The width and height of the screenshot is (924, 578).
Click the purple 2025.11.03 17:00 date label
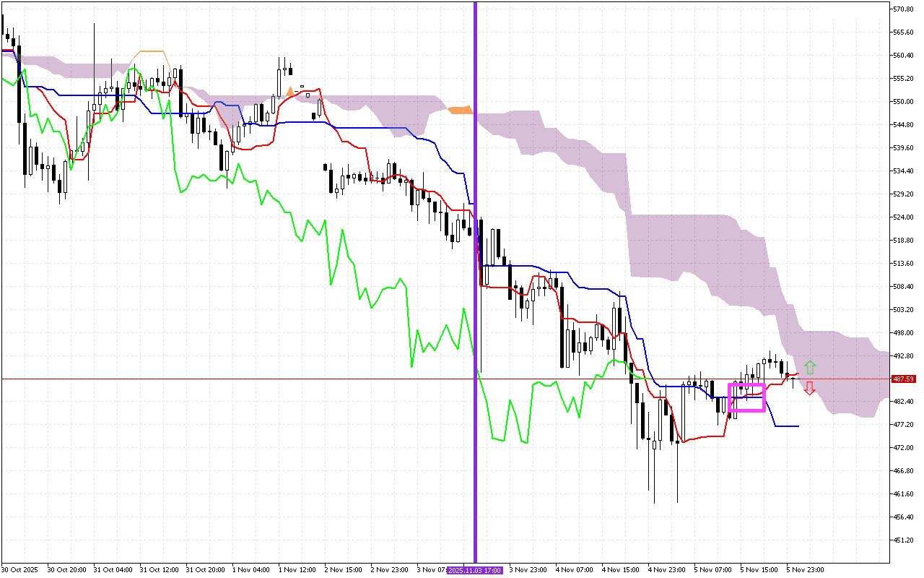coord(475,570)
